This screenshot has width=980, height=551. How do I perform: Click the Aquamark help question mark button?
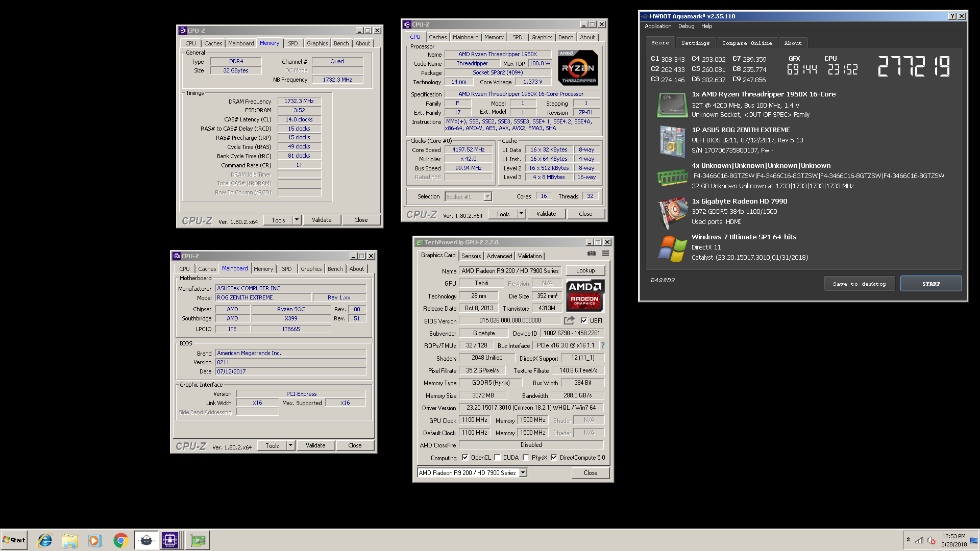(x=952, y=16)
